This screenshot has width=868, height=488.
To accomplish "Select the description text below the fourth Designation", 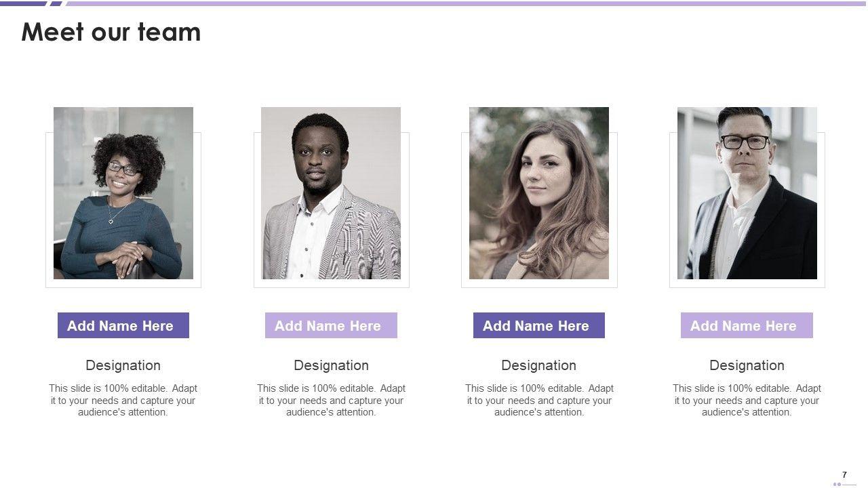I will [x=747, y=400].
